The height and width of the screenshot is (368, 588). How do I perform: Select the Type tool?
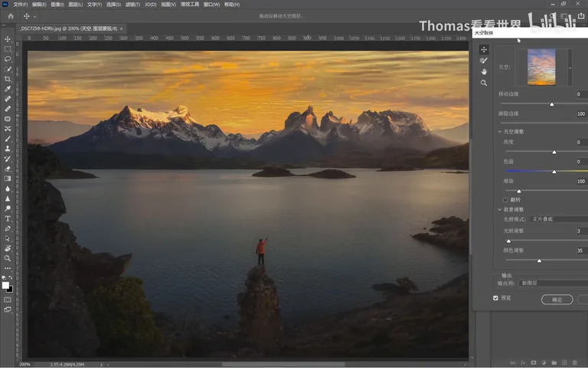pyautogui.click(x=8, y=219)
